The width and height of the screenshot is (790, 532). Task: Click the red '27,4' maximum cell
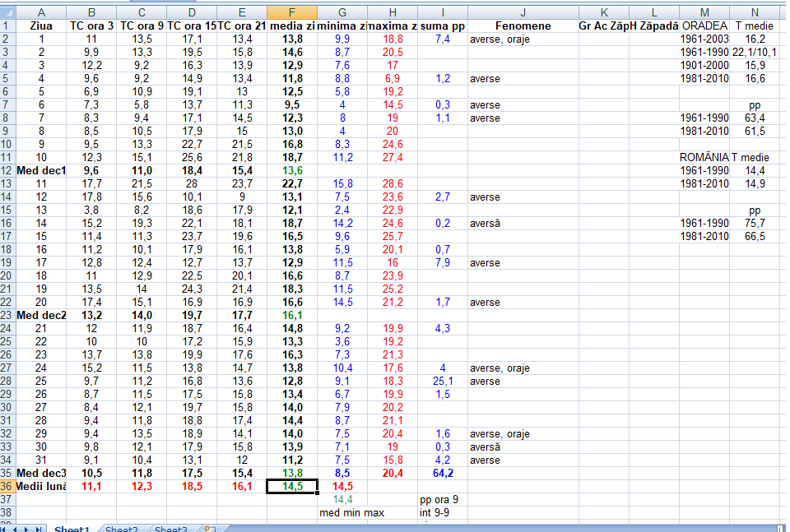pyautogui.click(x=392, y=158)
